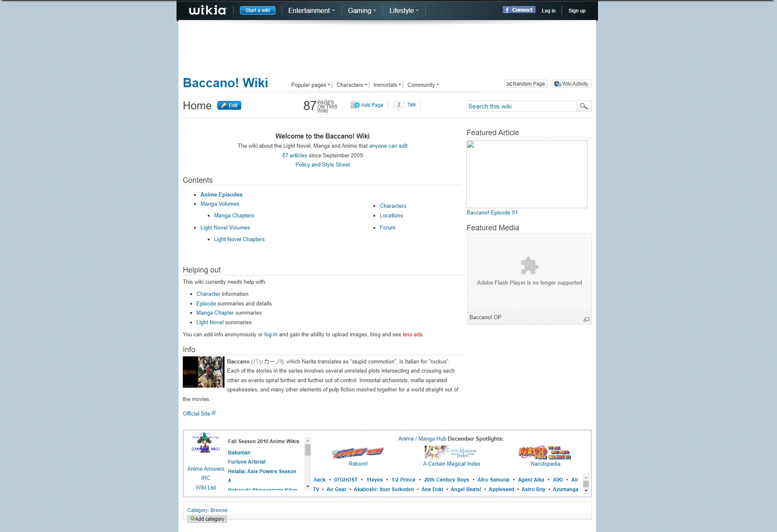Screen dimensions: 777x532
Task: Open the Community nav dropdown
Action: tap(423, 85)
